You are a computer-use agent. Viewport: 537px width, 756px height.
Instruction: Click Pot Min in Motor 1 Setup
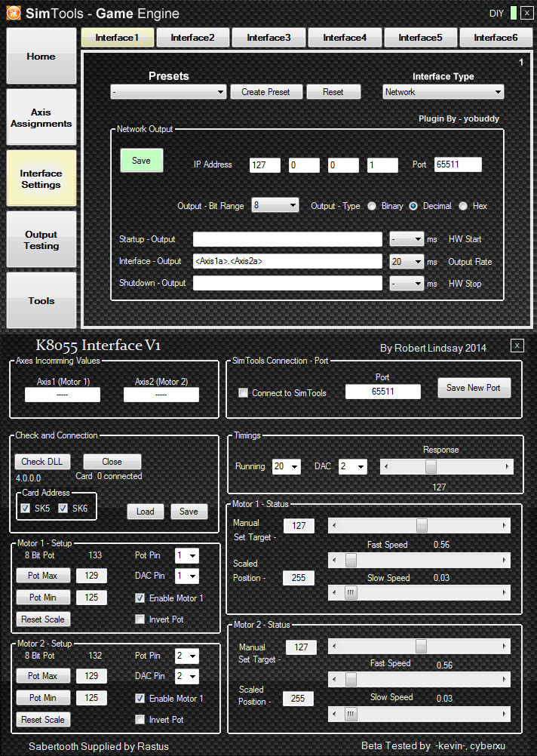coord(42,598)
